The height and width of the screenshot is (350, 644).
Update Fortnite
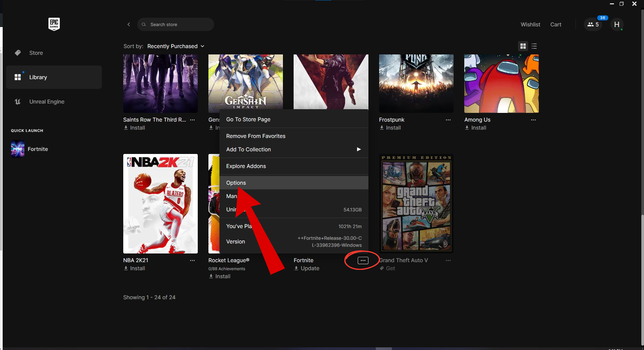click(x=307, y=268)
